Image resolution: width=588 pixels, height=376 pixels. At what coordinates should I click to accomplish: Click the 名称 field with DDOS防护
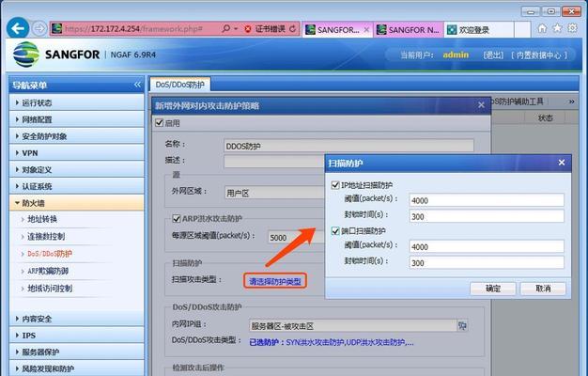click(348, 146)
